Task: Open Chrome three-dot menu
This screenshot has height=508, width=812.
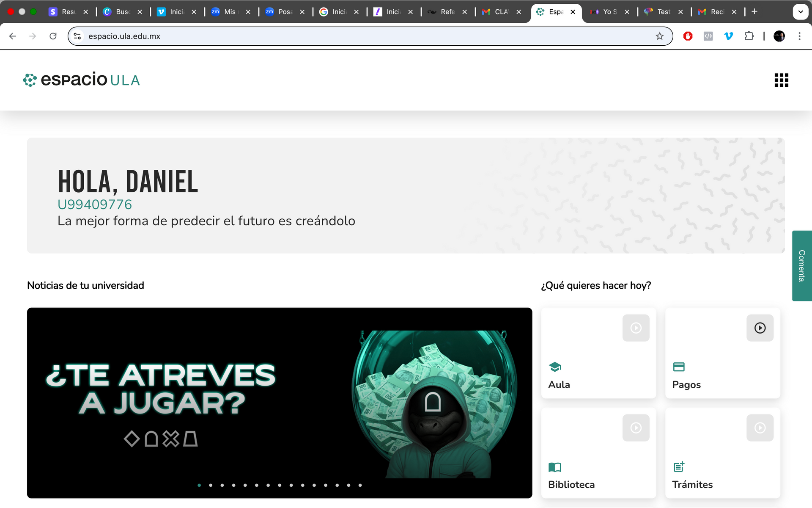Action: pos(799,36)
